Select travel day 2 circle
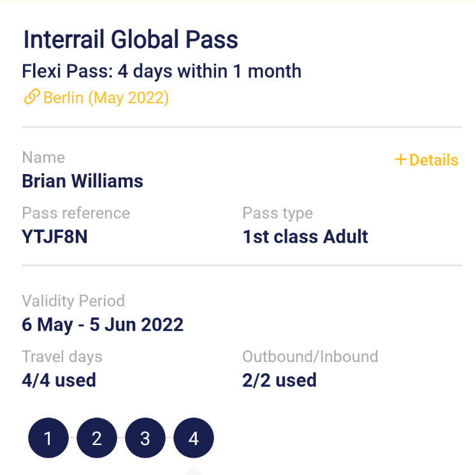The image size is (476, 475). tap(96, 439)
